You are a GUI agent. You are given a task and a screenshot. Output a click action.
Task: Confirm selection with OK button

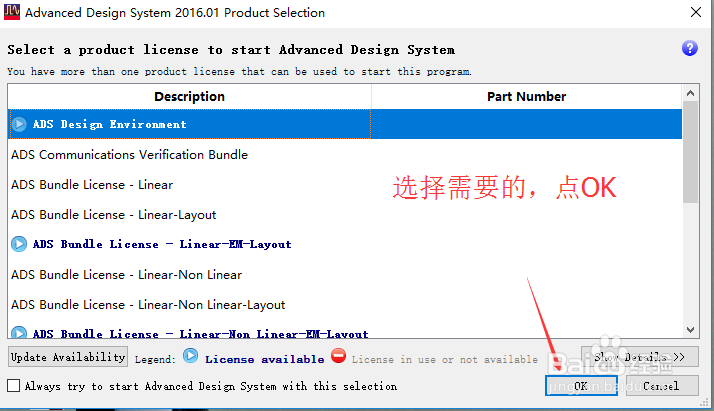pyautogui.click(x=581, y=386)
